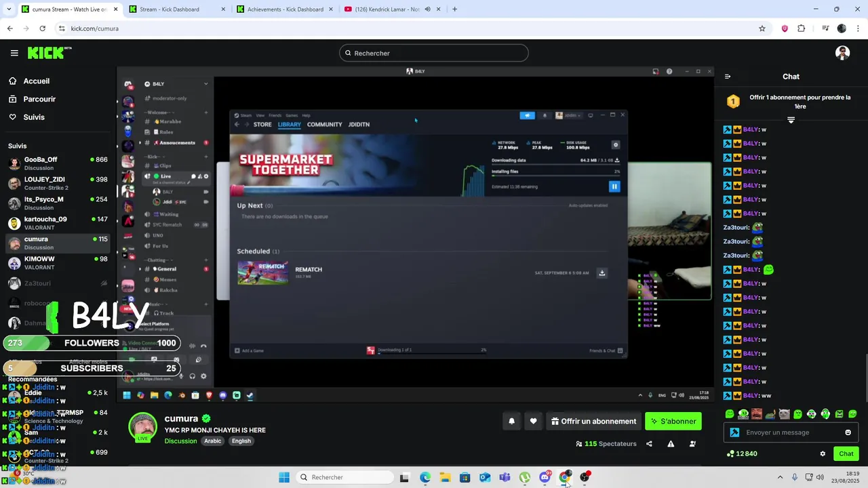
Task: Focus the Envoyer un message field
Action: coord(791,432)
